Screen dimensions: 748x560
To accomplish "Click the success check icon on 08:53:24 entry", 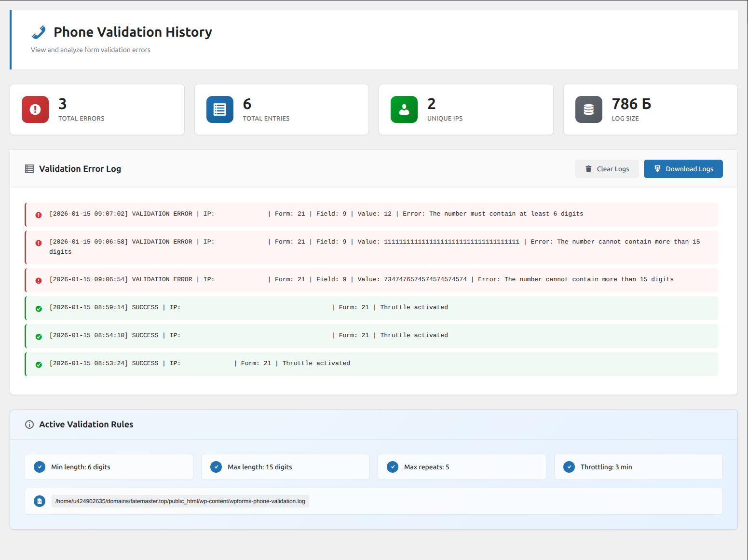I will 39,365.
